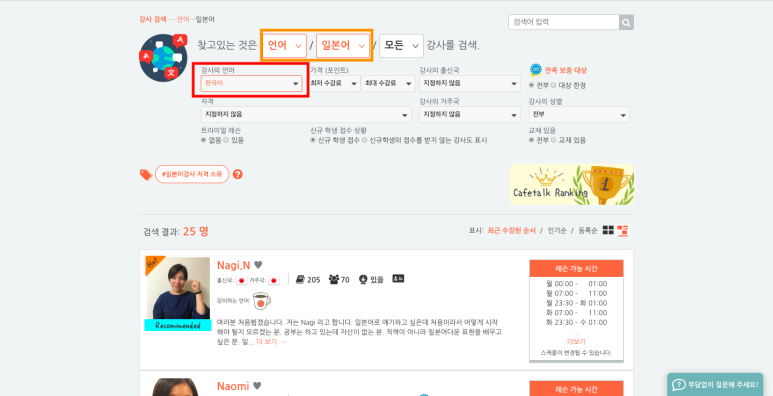Switch to list view layout icon
Image resolution: width=773 pixels, height=396 pixels.
point(623,230)
